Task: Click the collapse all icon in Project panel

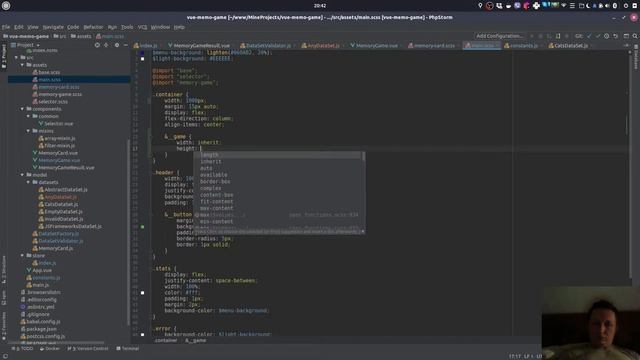Action: [x=106, y=45]
